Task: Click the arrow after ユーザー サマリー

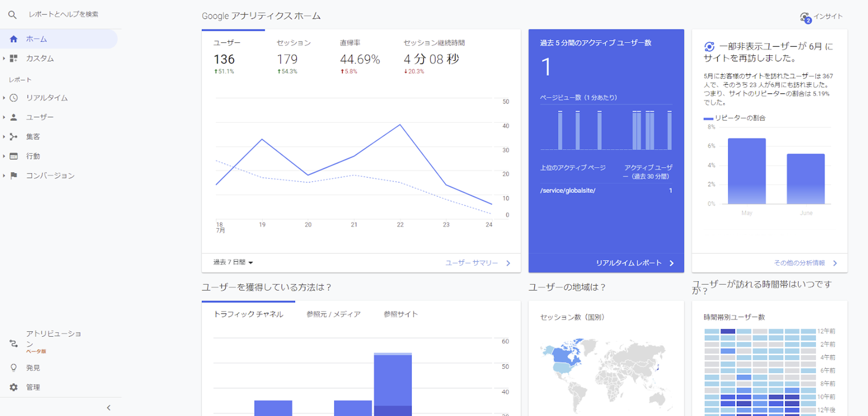Action: (508, 263)
